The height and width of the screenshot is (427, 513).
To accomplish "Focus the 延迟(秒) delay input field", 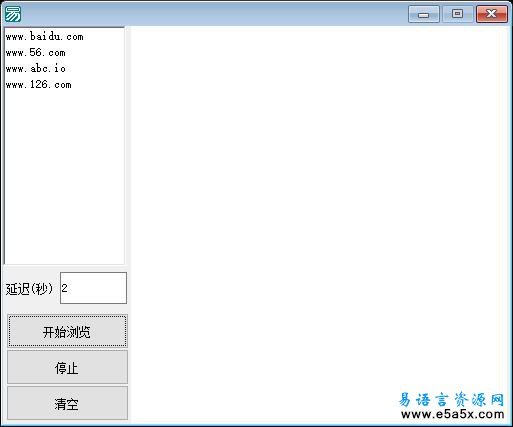I will pyautogui.click(x=93, y=288).
